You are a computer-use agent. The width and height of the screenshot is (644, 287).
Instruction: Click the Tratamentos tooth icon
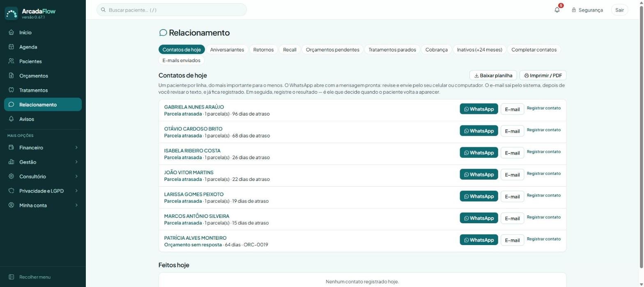click(11, 90)
